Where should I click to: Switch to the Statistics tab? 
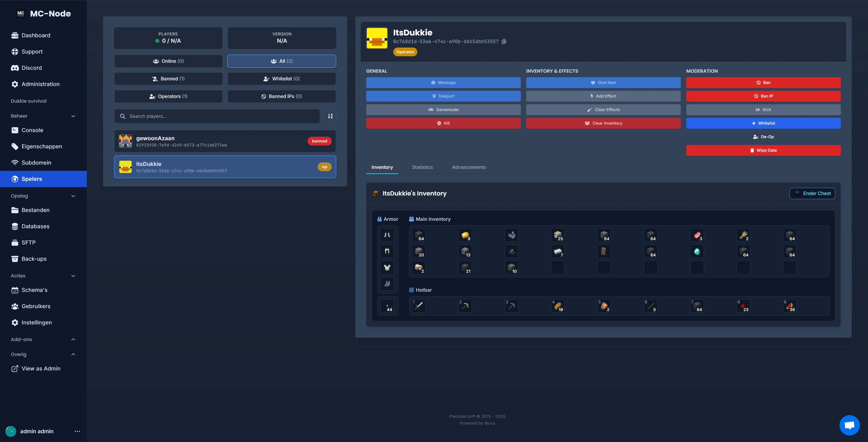[x=422, y=167]
